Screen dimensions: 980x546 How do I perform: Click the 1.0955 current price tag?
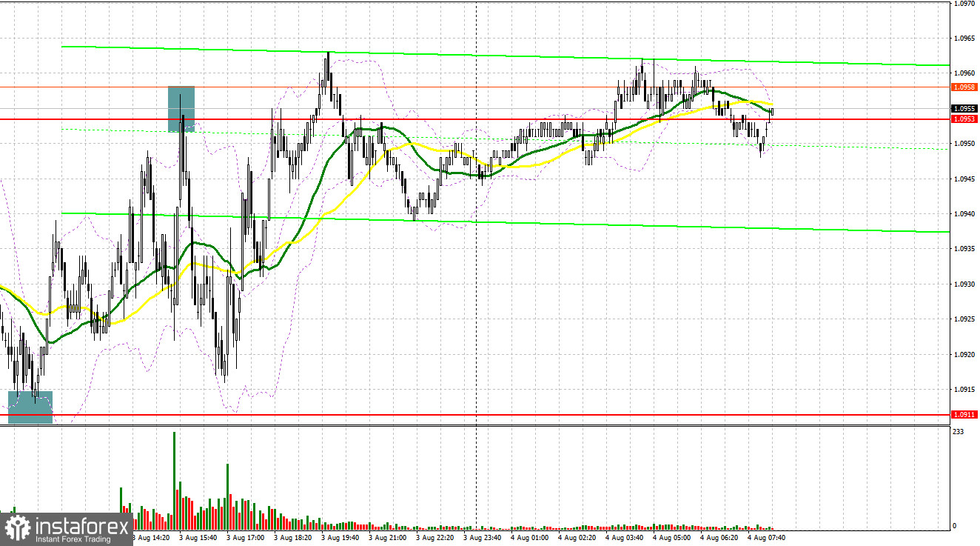(x=964, y=109)
